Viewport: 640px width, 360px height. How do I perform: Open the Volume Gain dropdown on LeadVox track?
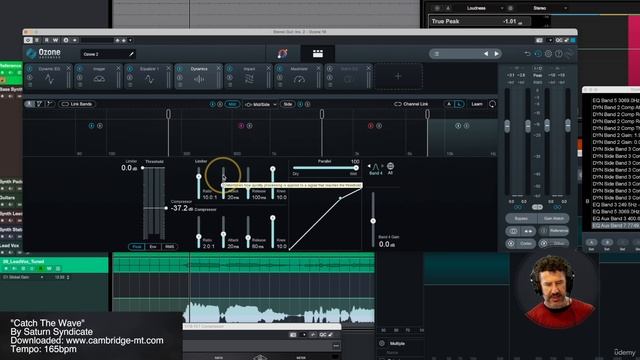coord(42,277)
